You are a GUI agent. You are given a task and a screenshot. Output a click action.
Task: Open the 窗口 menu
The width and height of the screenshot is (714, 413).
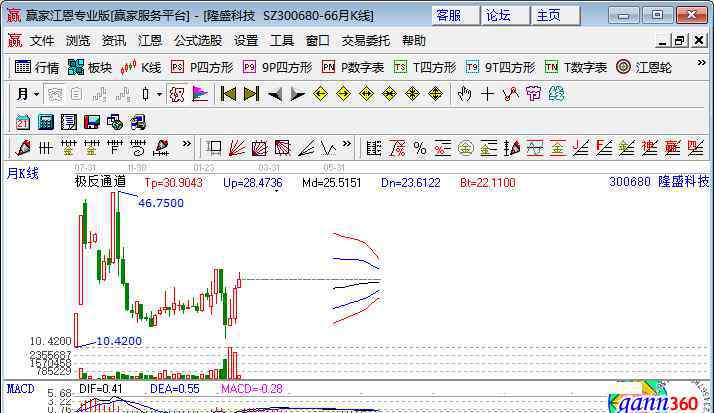click(x=317, y=41)
